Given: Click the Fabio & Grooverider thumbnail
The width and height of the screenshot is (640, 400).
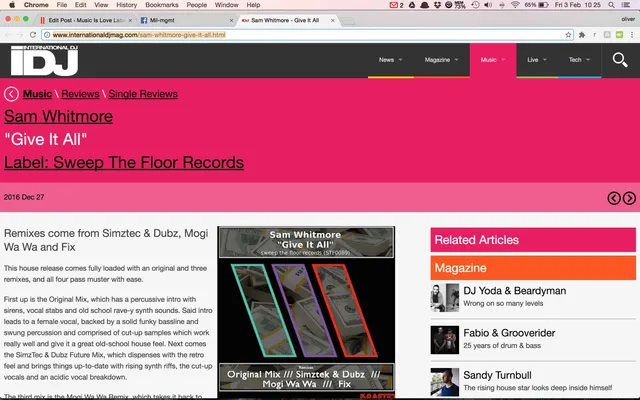Looking at the screenshot, I should click(x=444, y=340).
